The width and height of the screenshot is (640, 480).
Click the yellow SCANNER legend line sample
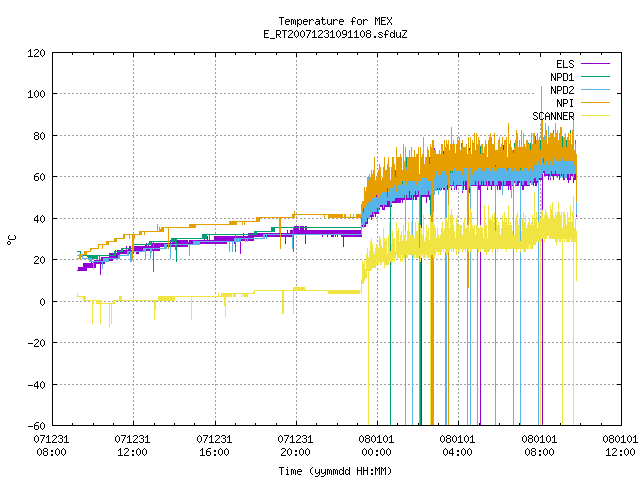click(596, 116)
